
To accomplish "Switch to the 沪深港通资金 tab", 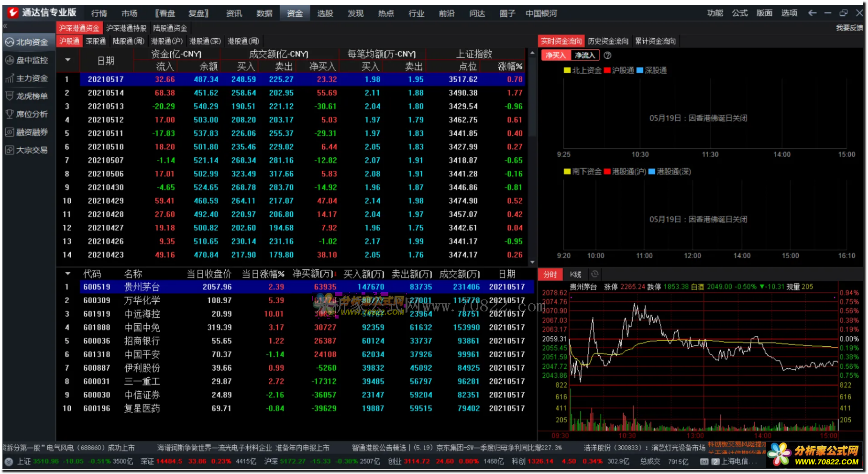I will click(79, 28).
